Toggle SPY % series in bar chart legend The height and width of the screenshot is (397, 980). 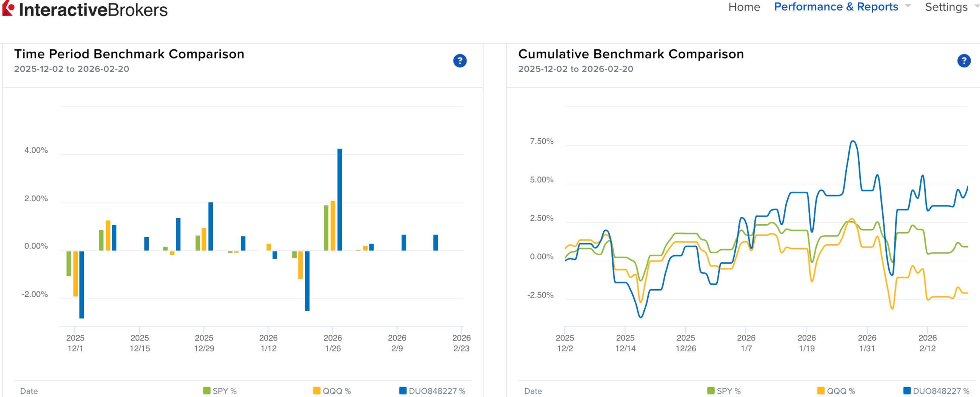tap(220, 391)
